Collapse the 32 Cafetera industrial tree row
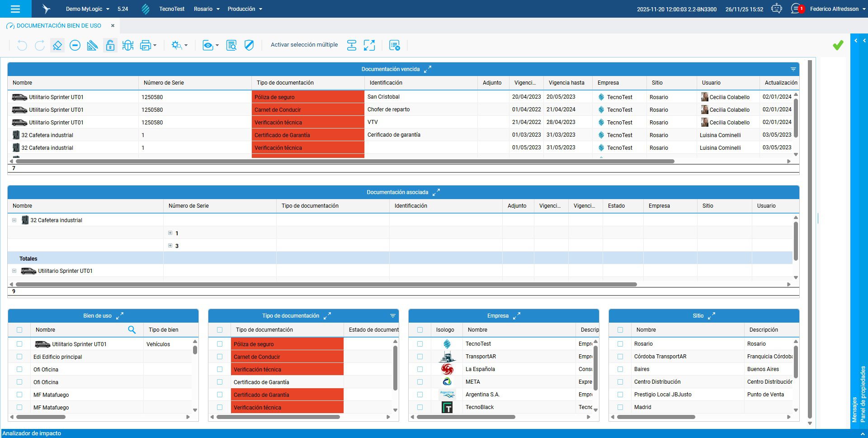 coord(14,220)
